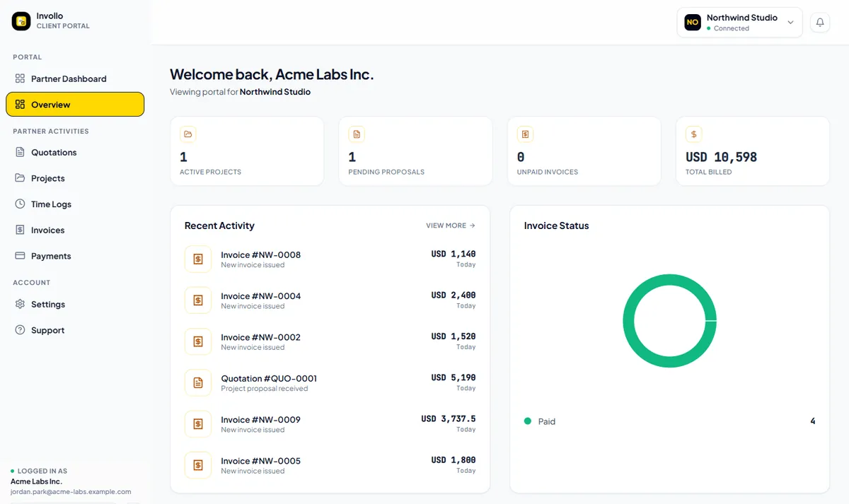Viewport: 849px width, 504px height.
Task: Click the icon beside Quotation #QUO-0001
Action: pos(198,382)
